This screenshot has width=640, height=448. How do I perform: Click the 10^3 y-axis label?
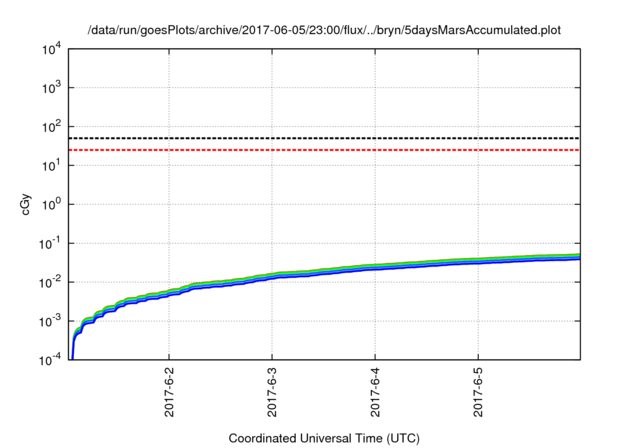[x=52, y=87]
